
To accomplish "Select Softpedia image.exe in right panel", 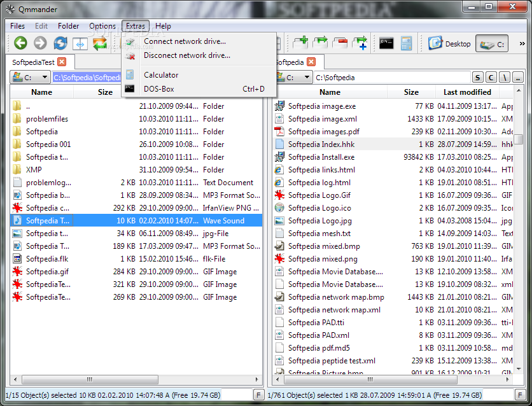I will (x=322, y=106).
